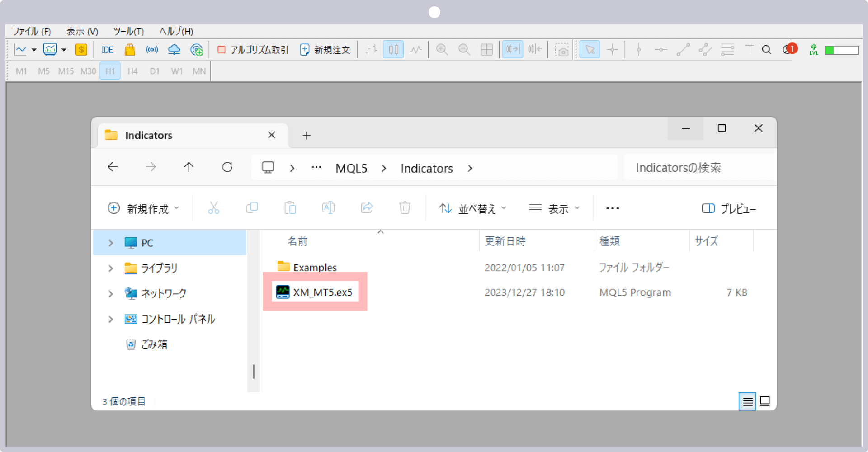Open the cloud VPS icon
The height and width of the screenshot is (452, 868).
click(x=174, y=50)
